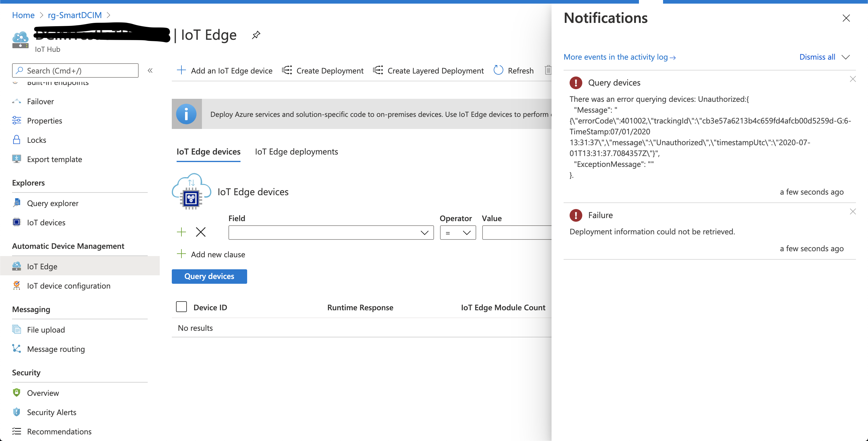Open More events in the activity log

pos(619,57)
